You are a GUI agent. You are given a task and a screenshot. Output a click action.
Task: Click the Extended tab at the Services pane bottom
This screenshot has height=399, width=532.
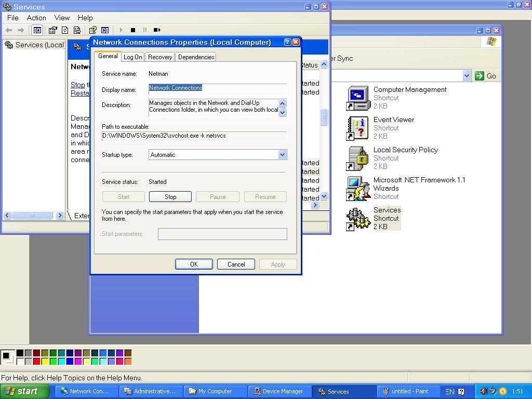[x=80, y=216]
